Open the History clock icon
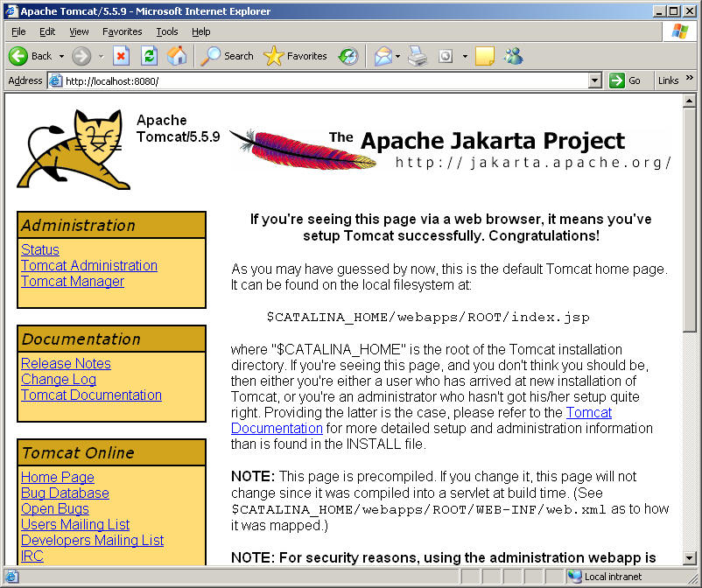702x588 pixels. click(x=348, y=56)
